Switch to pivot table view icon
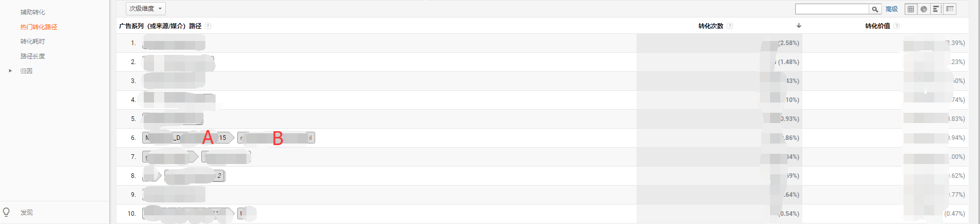The width and height of the screenshot is (980, 224). pos(950,9)
